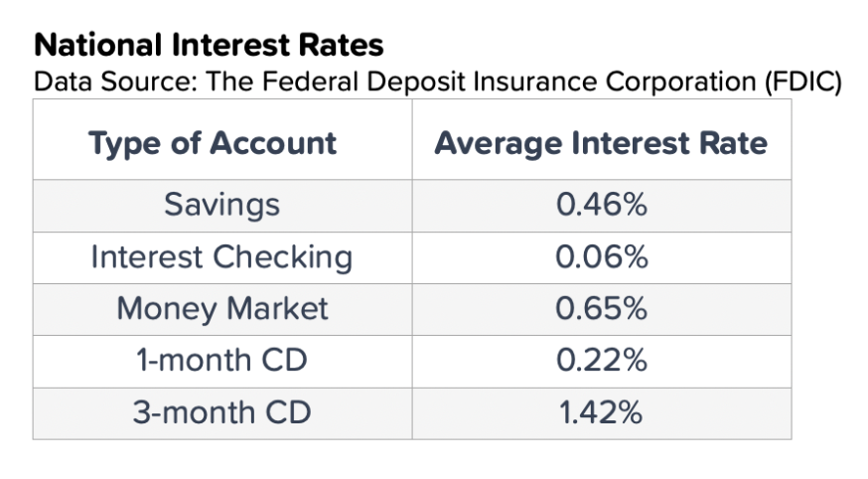This screenshot has height=479, width=868.
Task: Click the 0.06% Interest Checking rate cell
Action: pyautogui.click(x=601, y=257)
